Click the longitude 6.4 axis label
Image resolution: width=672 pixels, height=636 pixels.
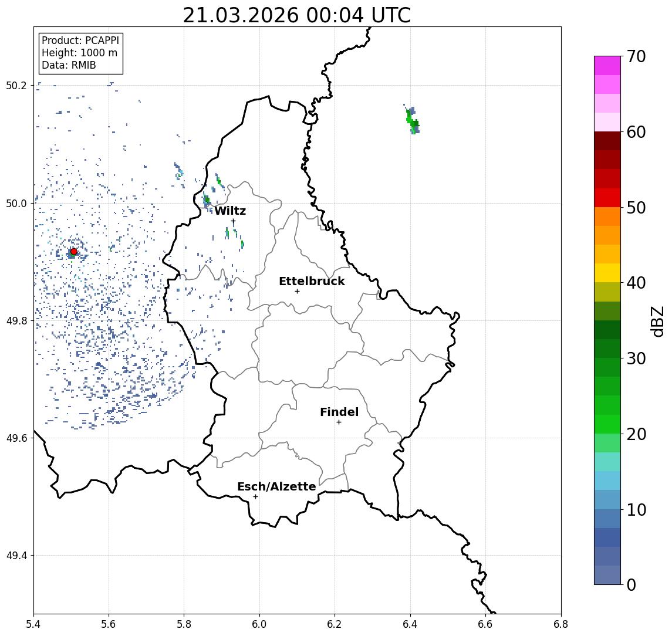[x=410, y=624]
